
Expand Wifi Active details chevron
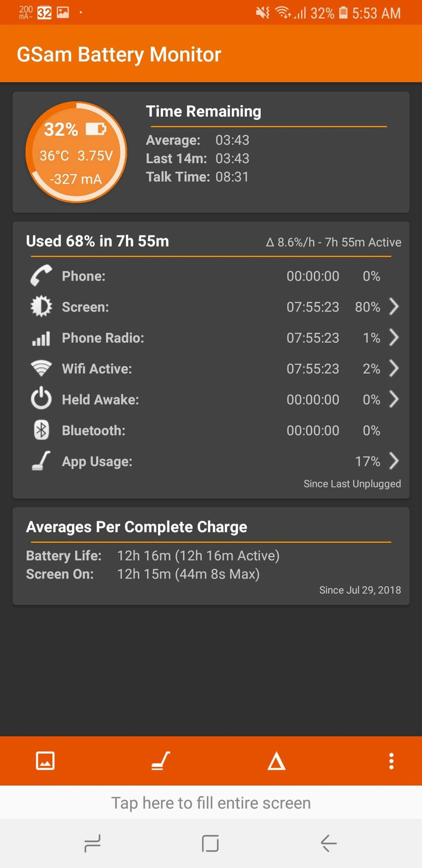tap(394, 368)
